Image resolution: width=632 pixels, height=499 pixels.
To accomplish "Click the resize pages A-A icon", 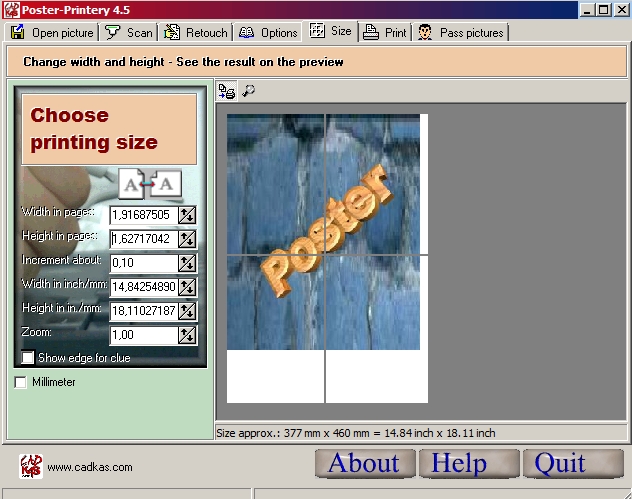I will (x=151, y=184).
